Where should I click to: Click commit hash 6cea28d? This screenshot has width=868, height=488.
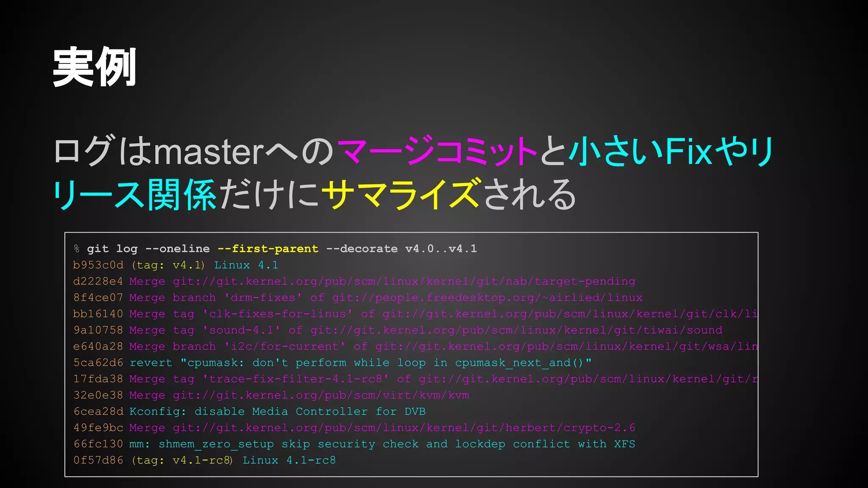click(98, 411)
